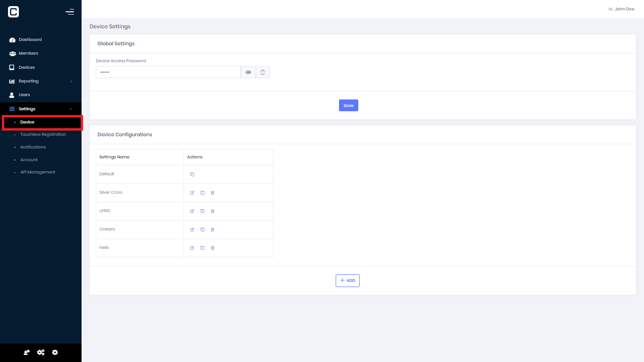Screen dimensions: 644x362
Task: Copy the Oceans configuration
Action: tap(202, 229)
